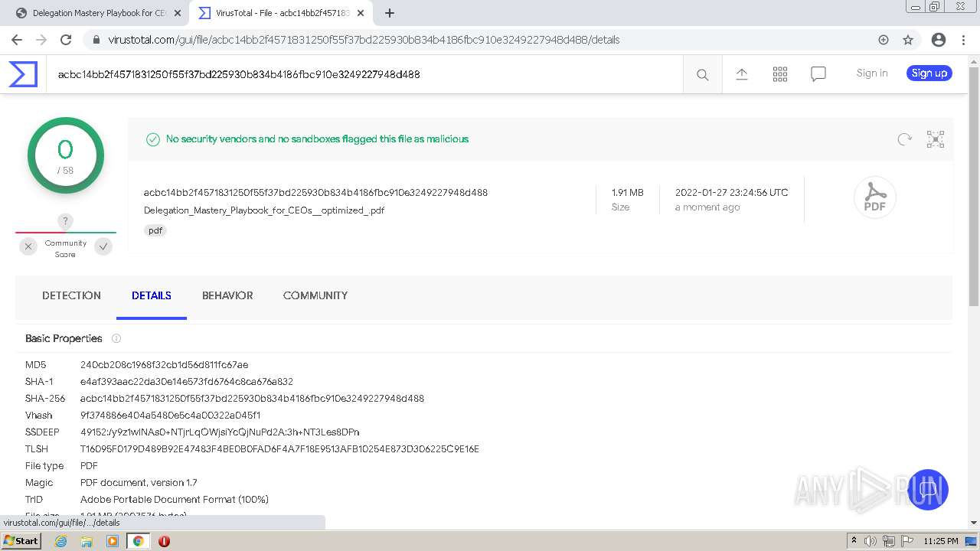Click the Vhash value
This screenshot has width=980, height=551.
pos(171,416)
